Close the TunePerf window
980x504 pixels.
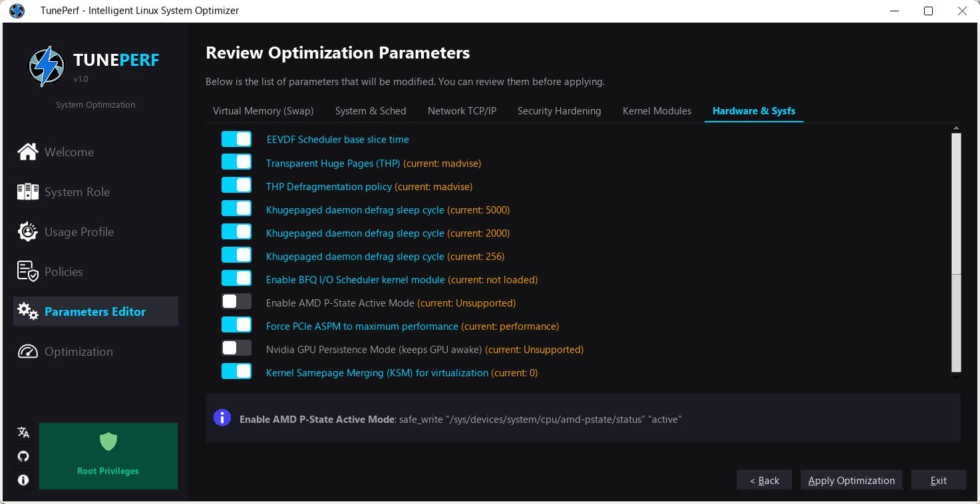click(962, 11)
